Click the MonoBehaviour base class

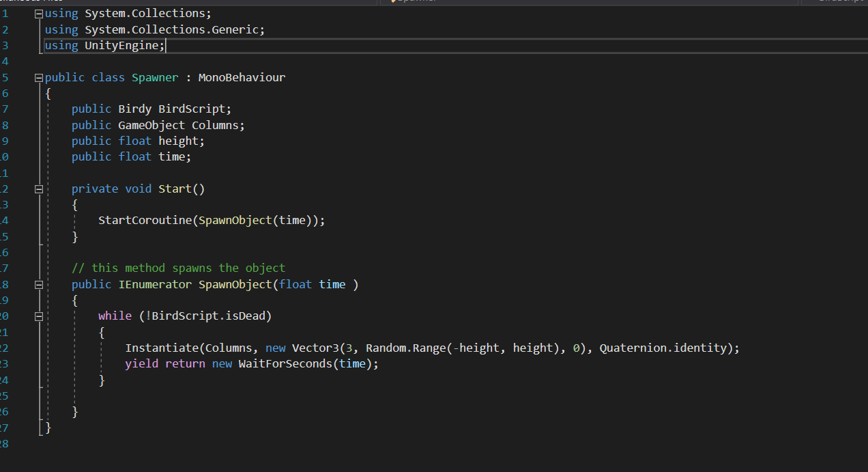tap(242, 77)
